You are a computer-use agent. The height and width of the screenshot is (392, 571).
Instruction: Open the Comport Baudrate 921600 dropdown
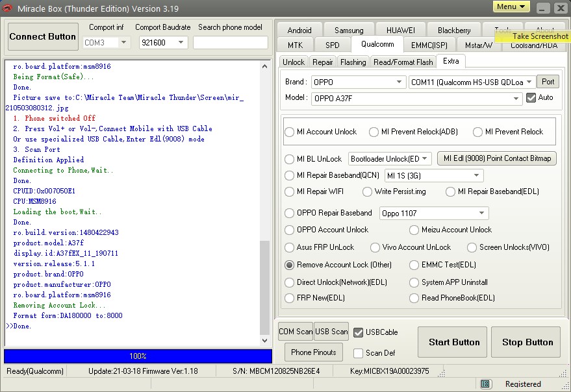tap(181, 43)
